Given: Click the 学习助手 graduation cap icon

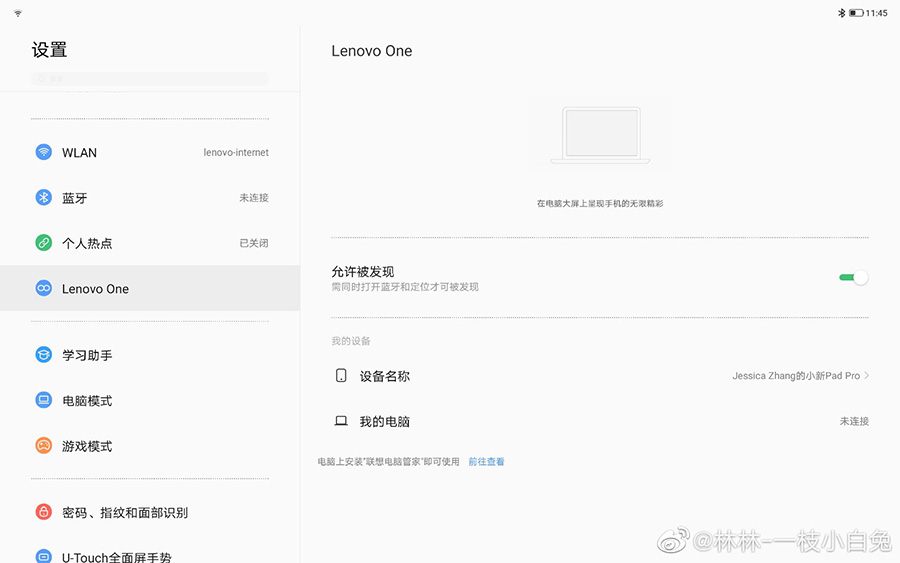Looking at the screenshot, I should [x=44, y=355].
